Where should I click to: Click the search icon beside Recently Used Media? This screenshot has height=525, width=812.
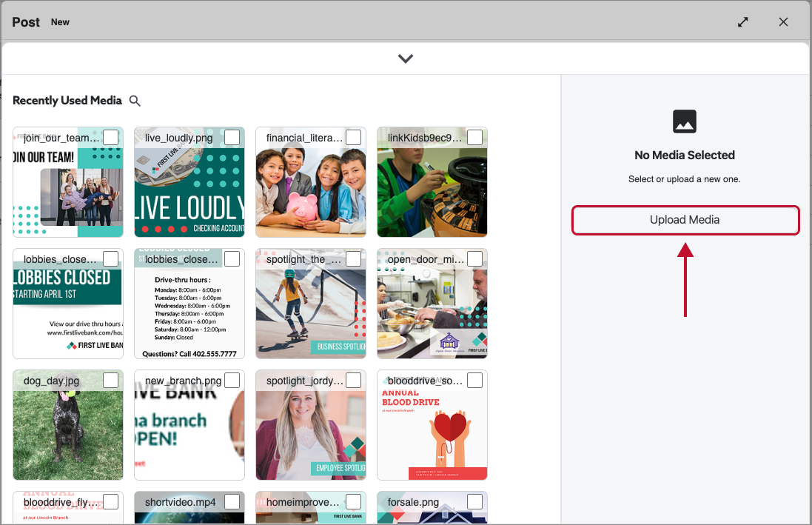(x=135, y=101)
